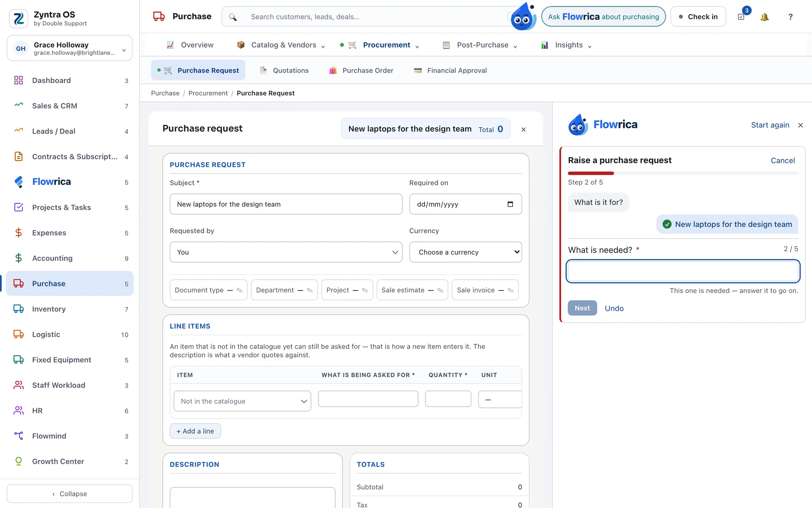Open the Requested by dropdown
Viewport: 812px width, 508px height.
point(286,252)
